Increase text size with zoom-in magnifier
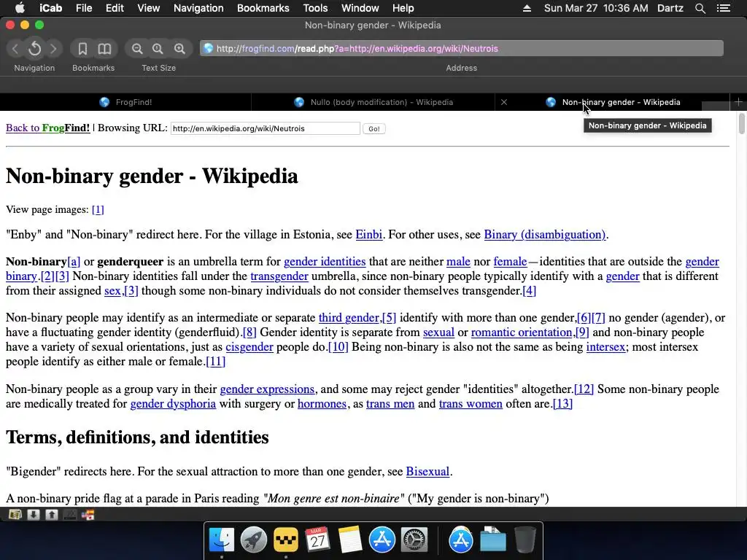The image size is (747, 560). [179, 49]
